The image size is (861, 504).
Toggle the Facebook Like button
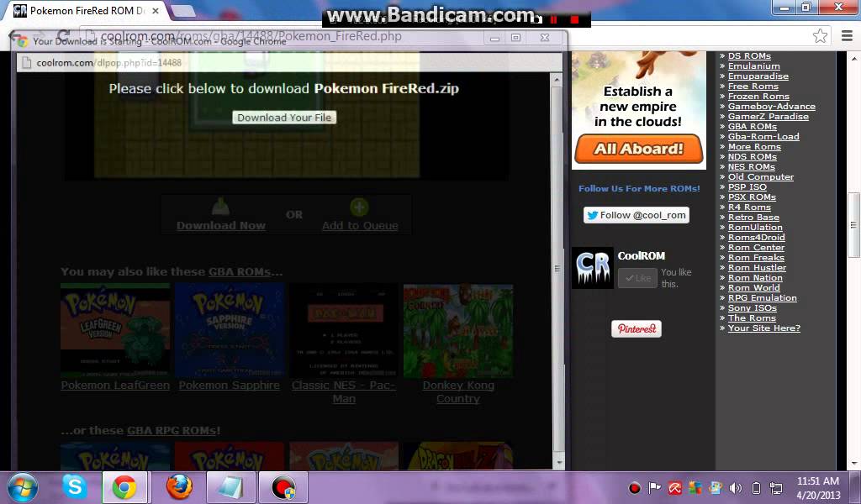[637, 278]
